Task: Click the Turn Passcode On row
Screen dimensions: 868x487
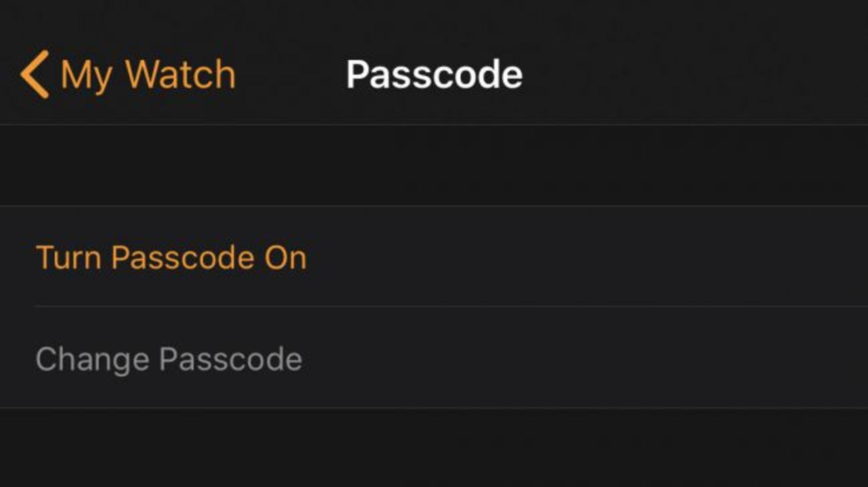Action: [x=171, y=258]
